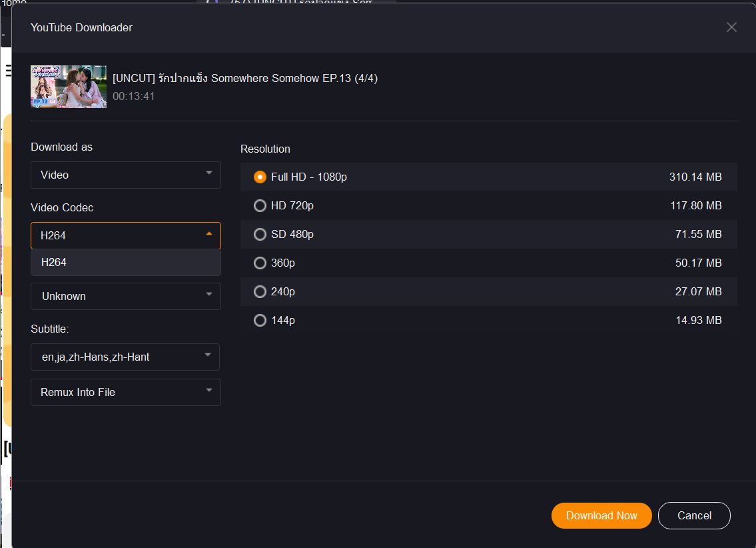This screenshot has width=756, height=548.
Task: Choose the 144p resolution
Action: point(260,321)
